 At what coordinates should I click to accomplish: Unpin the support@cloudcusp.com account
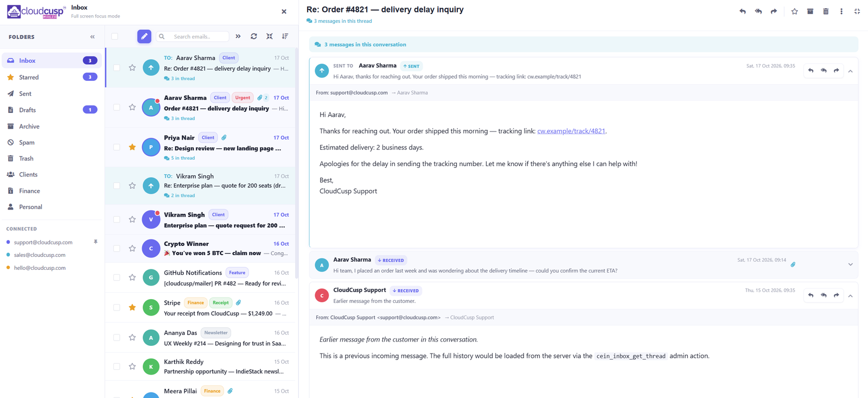coord(95,242)
